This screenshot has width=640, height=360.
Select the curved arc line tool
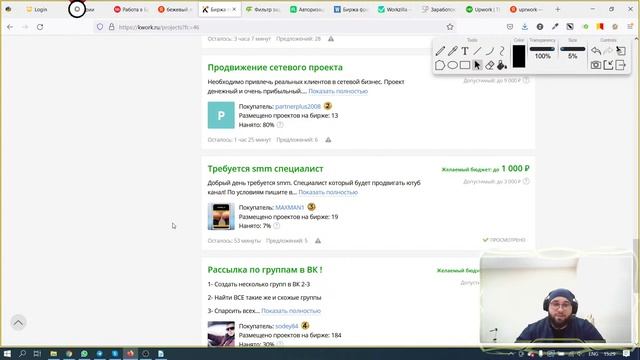(489, 51)
